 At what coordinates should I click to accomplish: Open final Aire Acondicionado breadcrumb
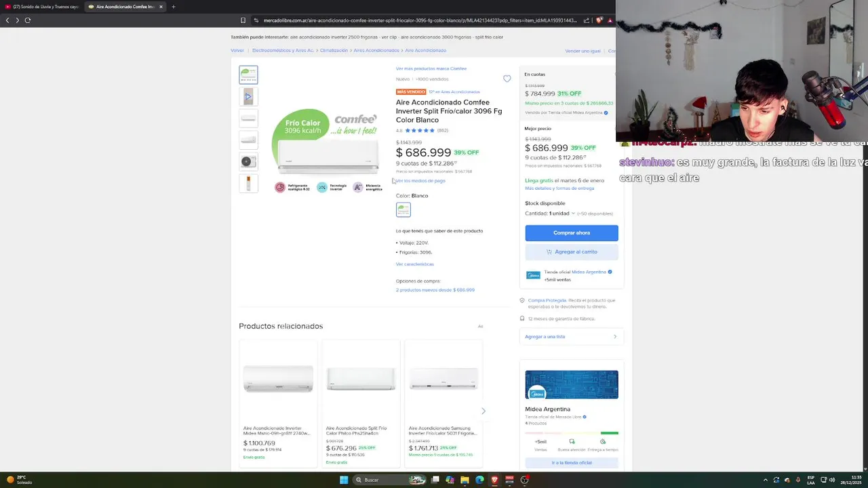pyautogui.click(x=426, y=51)
